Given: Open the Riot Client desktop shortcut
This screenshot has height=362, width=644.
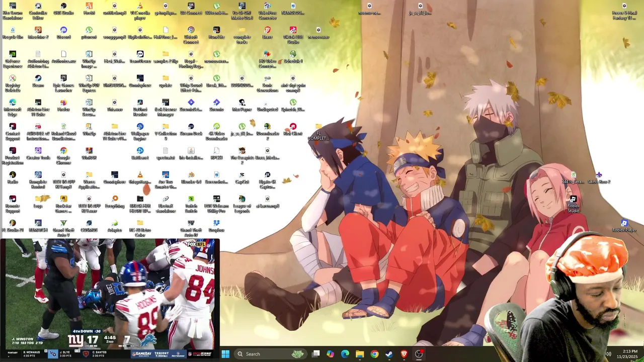Looking at the screenshot, I should [293, 130].
